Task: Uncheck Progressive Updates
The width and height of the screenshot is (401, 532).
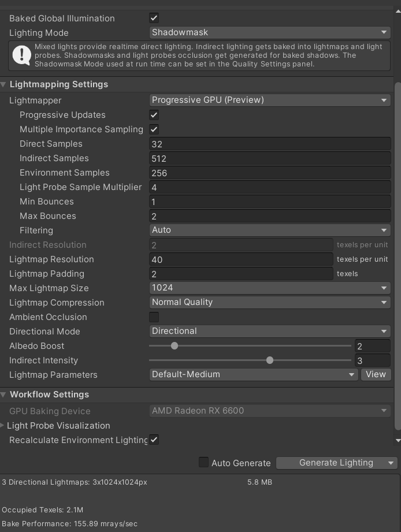Action: point(154,114)
